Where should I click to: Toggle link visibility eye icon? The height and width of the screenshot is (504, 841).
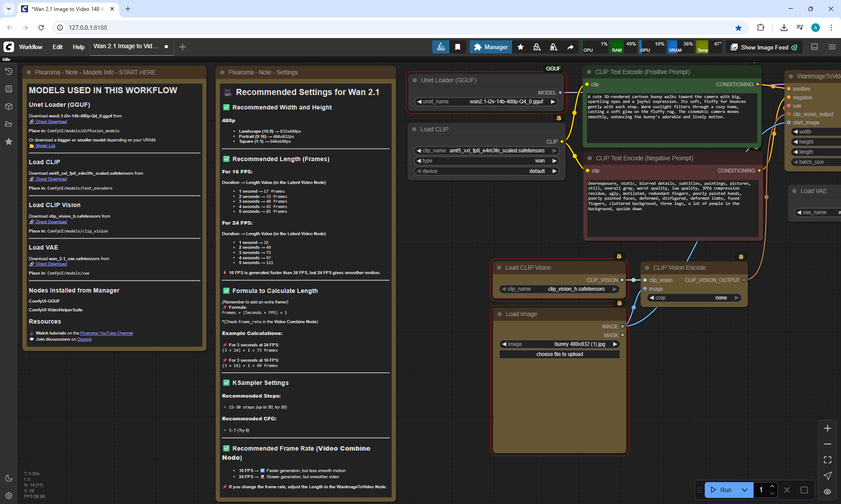[x=827, y=491]
